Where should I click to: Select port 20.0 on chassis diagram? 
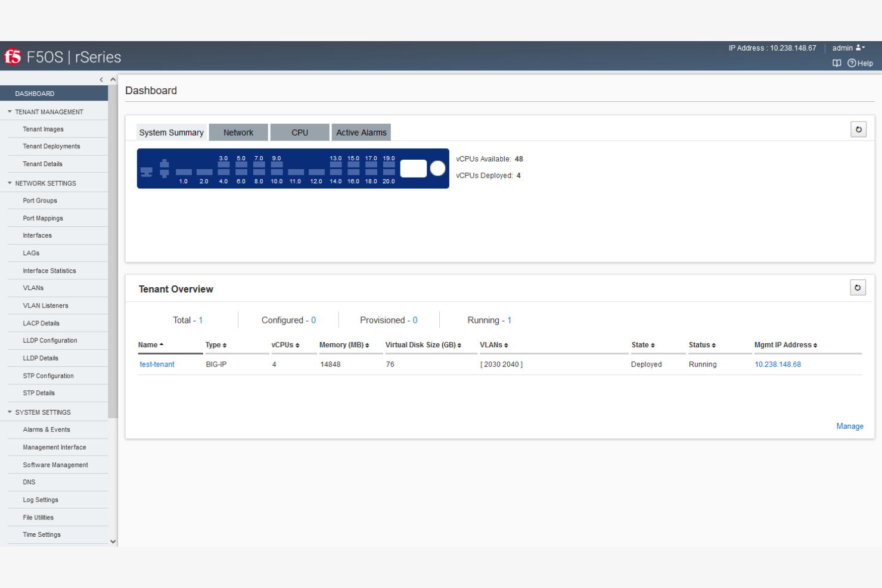tap(389, 172)
